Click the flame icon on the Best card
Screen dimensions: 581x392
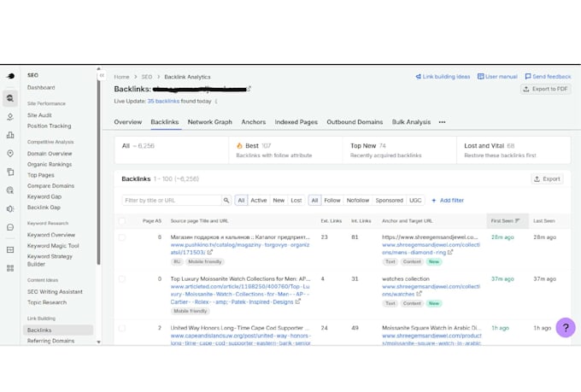[239, 145]
